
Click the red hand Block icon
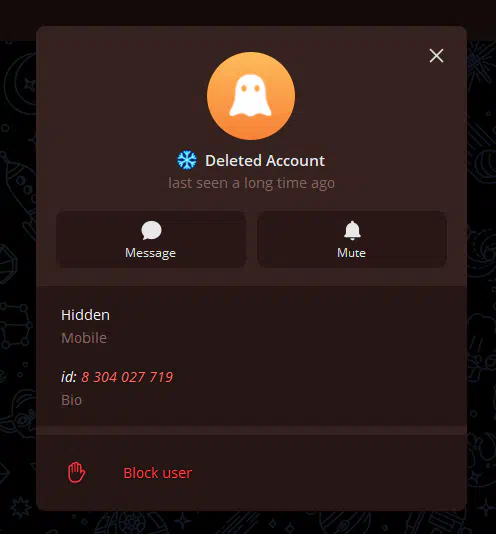76,472
